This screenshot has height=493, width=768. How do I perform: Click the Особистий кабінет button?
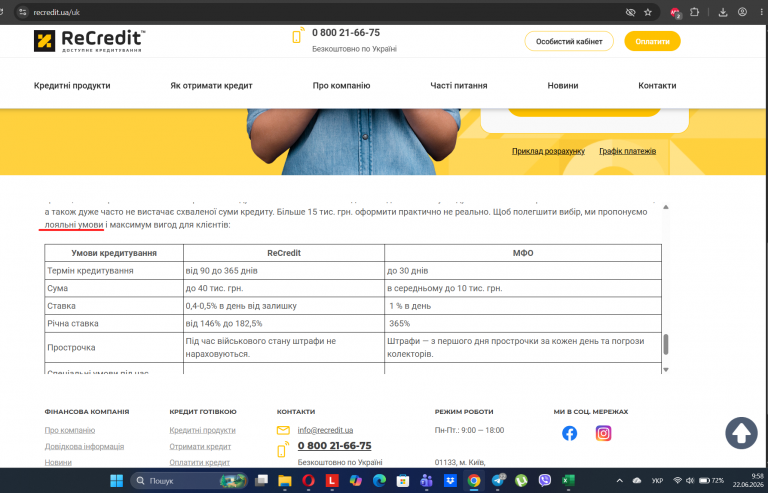[x=569, y=41]
